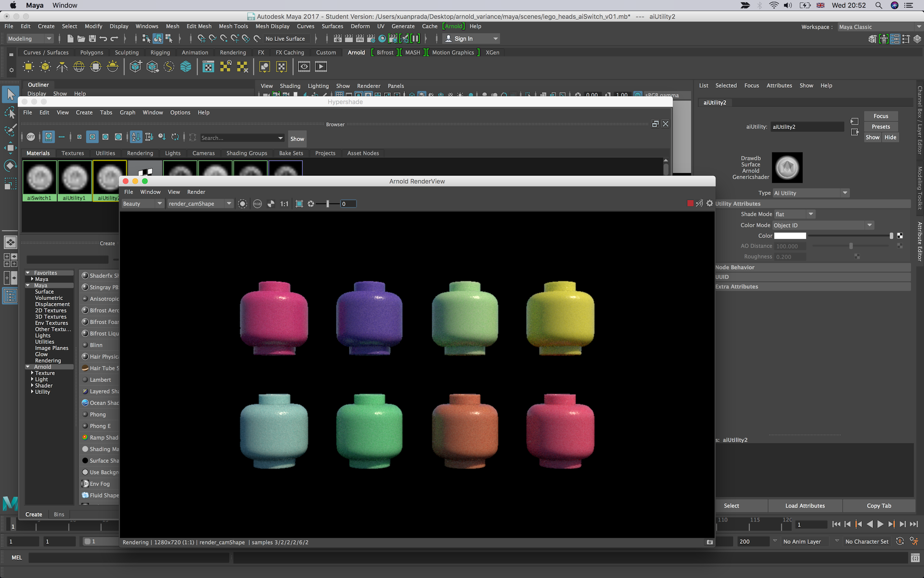
Task: Open the Arnold shelf tab
Action: click(x=356, y=53)
